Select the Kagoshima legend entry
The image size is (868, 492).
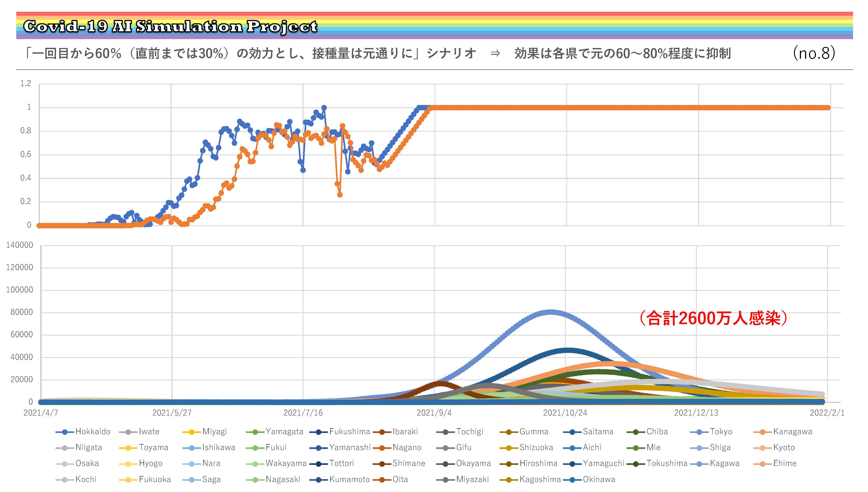coord(530,479)
